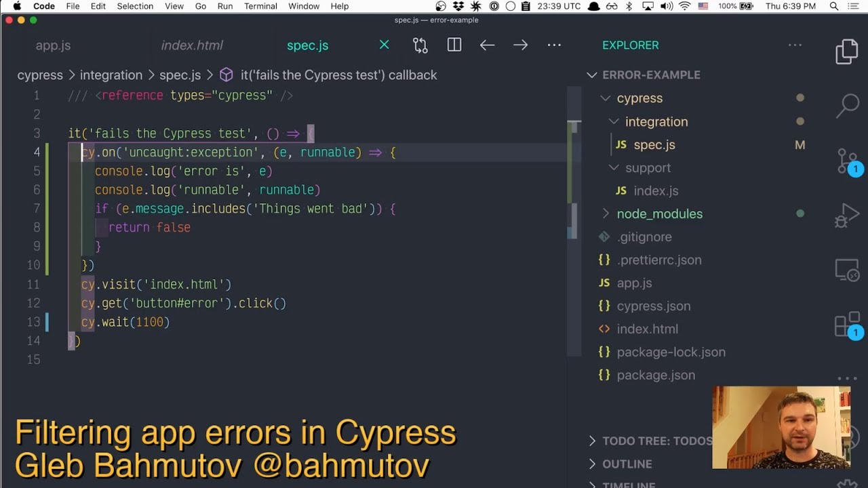Open the Window menu
Screen dimensions: 868x488
[x=304, y=6]
